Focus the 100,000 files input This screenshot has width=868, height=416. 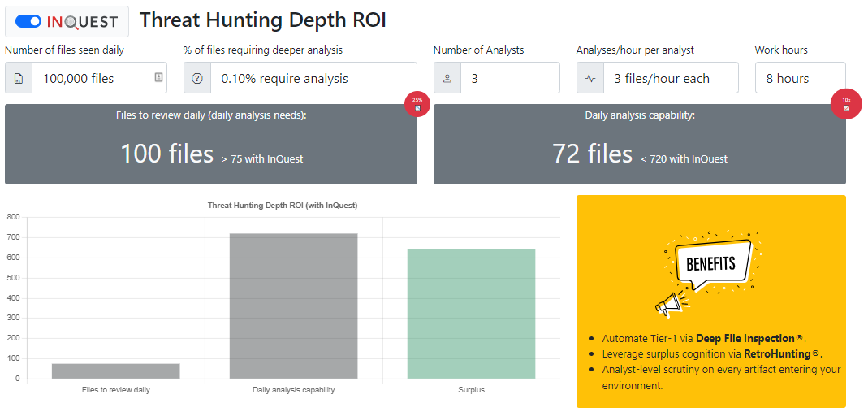[99, 78]
